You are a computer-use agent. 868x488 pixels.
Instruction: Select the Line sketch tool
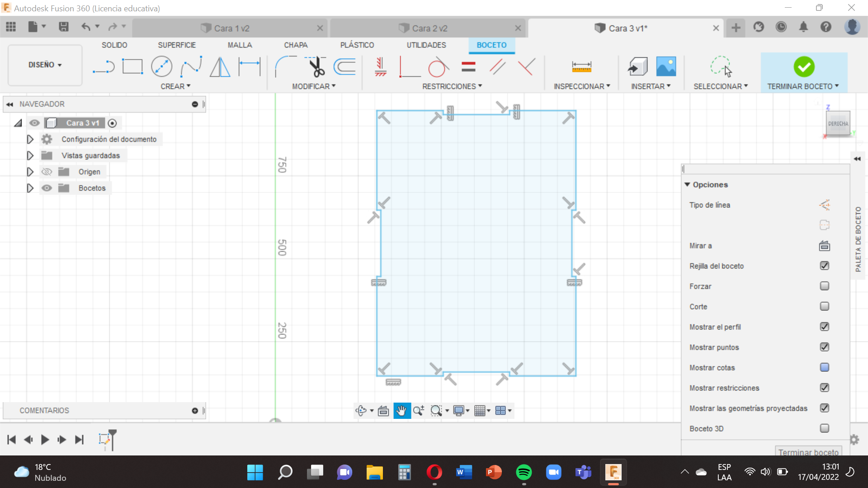coord(104,67)
